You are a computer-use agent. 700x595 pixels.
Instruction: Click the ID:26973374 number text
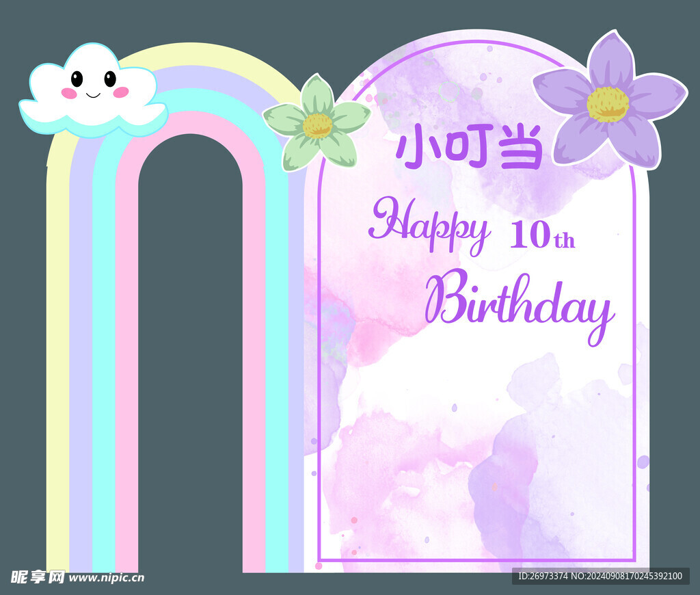pos(600,577)
